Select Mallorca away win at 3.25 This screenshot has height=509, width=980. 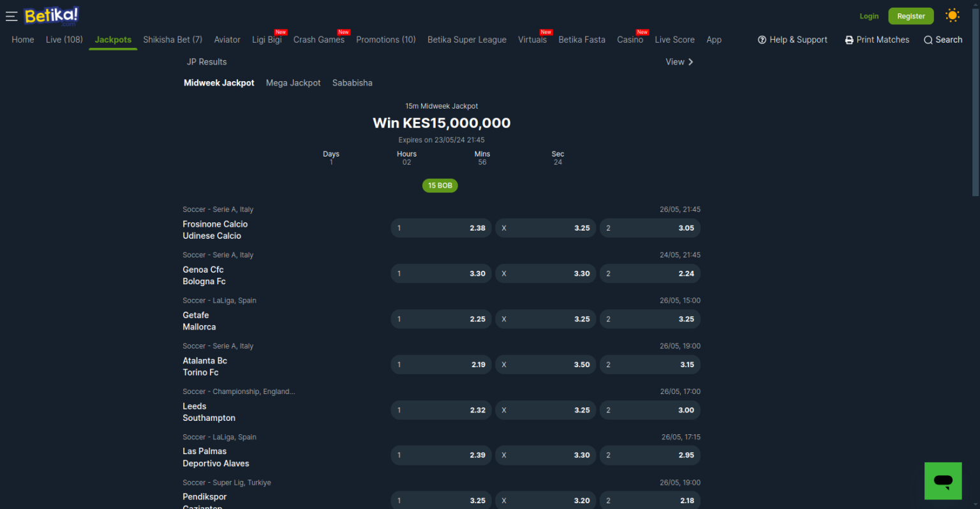tap(650, 319)
